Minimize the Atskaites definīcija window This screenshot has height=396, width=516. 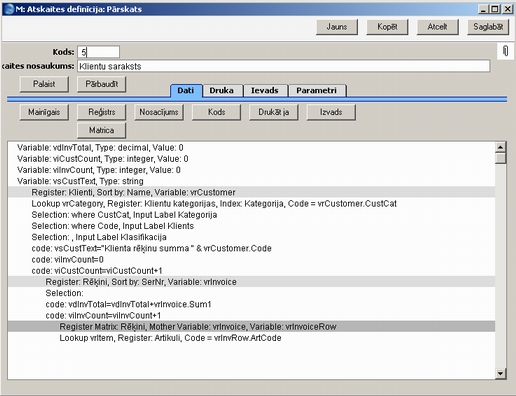point(483,9)
